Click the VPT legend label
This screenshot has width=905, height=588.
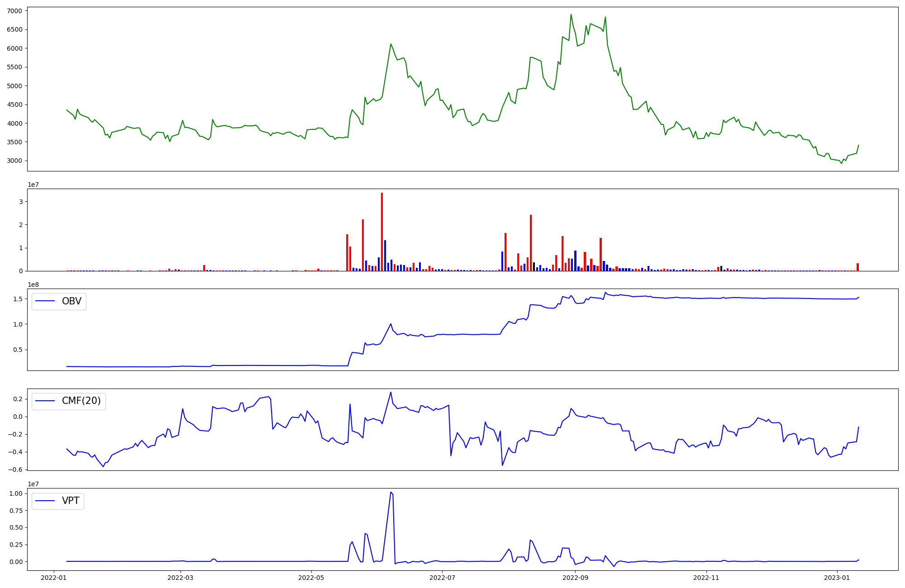pyautogui.click(x=71, y=501)
